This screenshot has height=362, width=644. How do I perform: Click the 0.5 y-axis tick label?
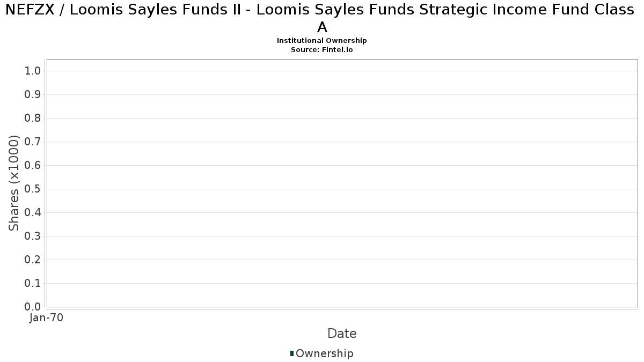(x=33, y=189)
